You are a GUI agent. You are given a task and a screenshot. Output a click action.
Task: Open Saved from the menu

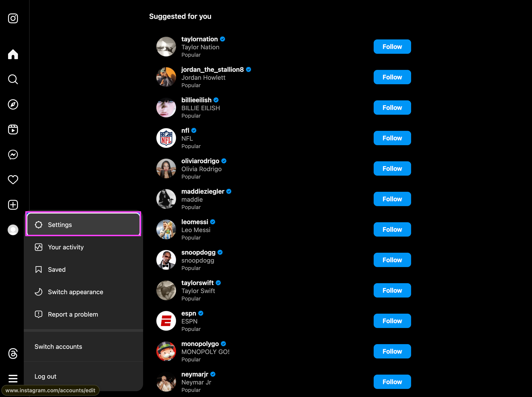[83, 269]
